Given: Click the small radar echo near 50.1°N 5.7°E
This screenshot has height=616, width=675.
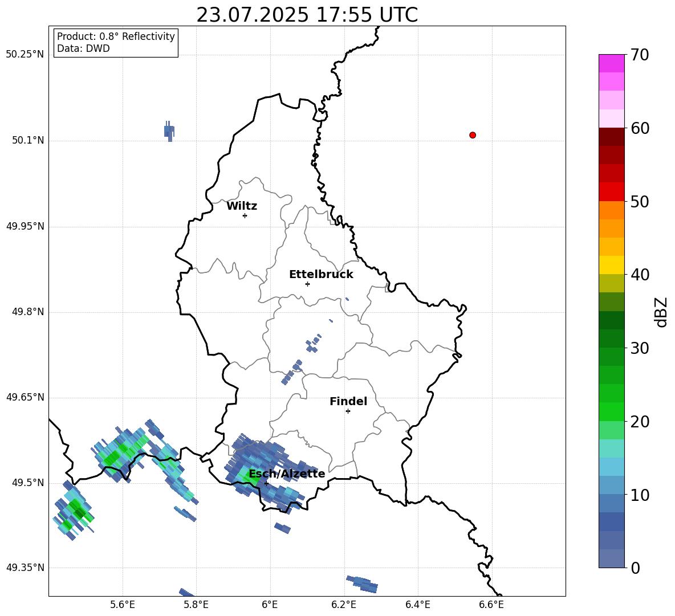Looking at the screenshot, I should [169, 131].
